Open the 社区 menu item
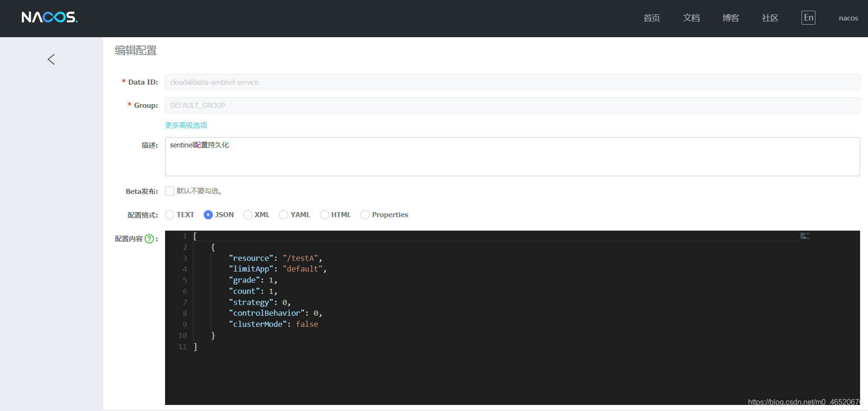This screenshot has height=411, width=868. [x=770, y=18]
